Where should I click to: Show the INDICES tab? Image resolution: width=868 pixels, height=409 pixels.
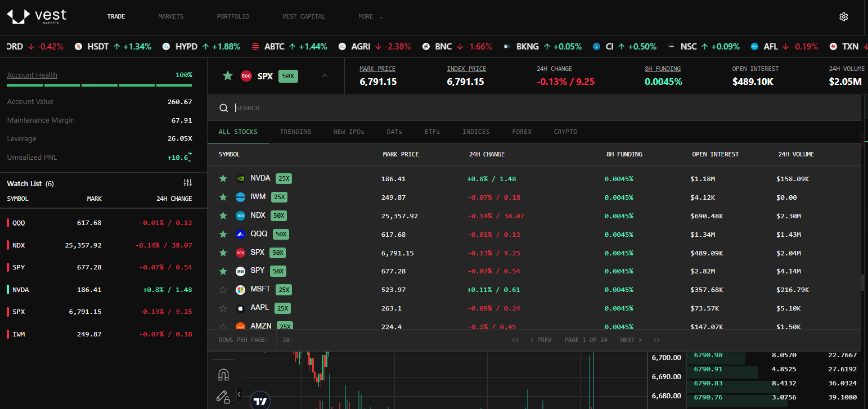coord(476,132)
